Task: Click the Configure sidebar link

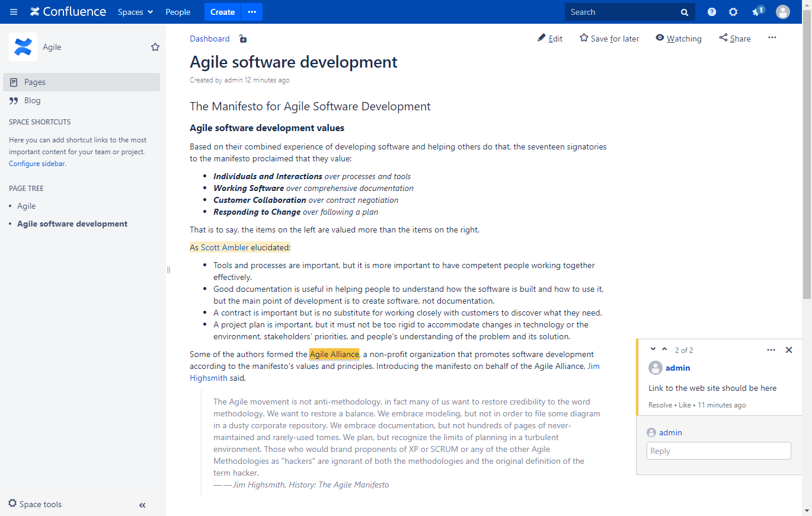Action: click(x=36, y=164)
